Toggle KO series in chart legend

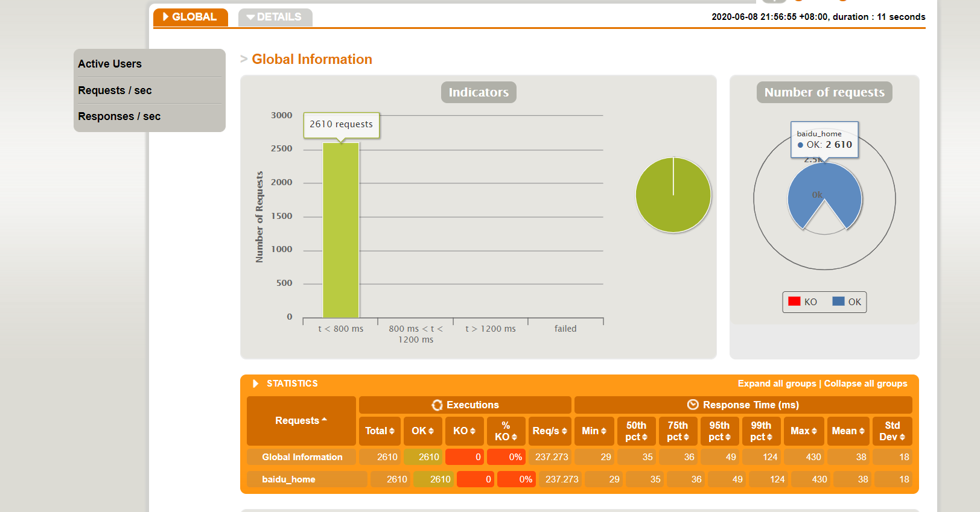pyautogui.click(x=803, y=302)
